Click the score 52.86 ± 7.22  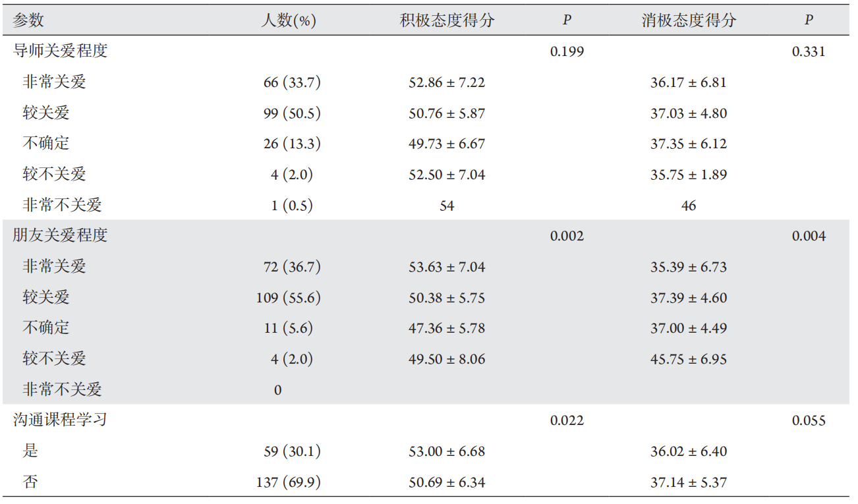(447, 82)
